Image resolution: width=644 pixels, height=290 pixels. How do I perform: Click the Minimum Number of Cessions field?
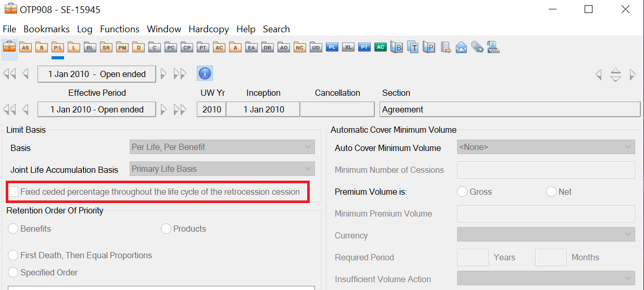click(546, 170)
